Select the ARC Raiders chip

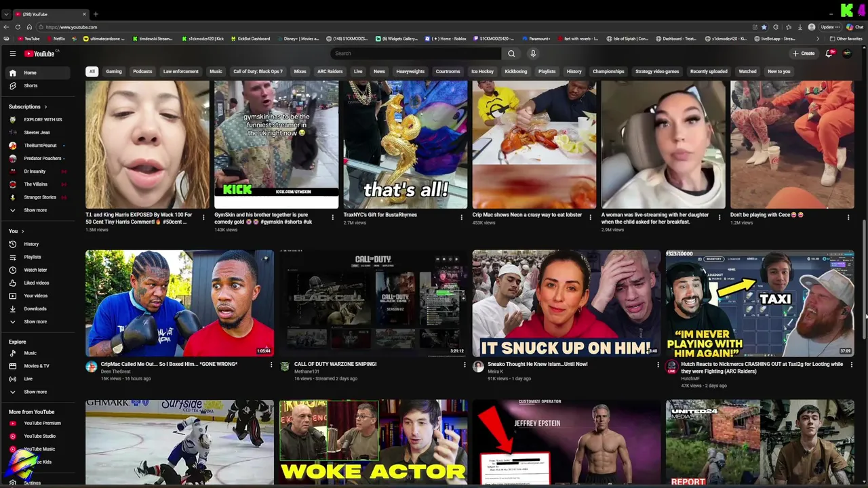330,71
